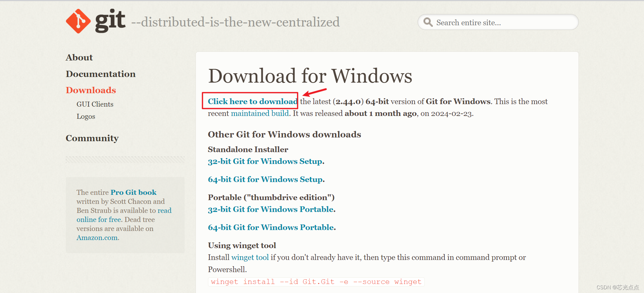Click the orange Git diamond logo icon
Image resolution: width=644 pixels, height=293 pixels.
pos(78,21)
